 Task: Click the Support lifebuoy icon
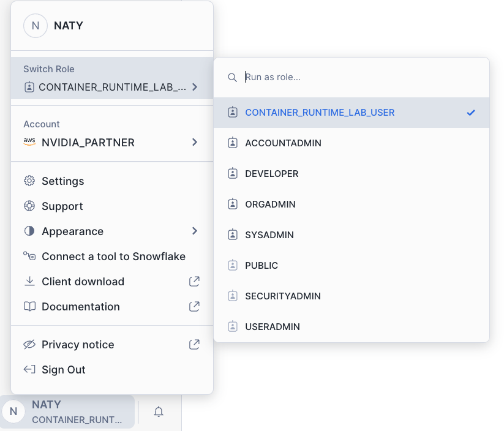pyautogui.click(x=29, y=206)
